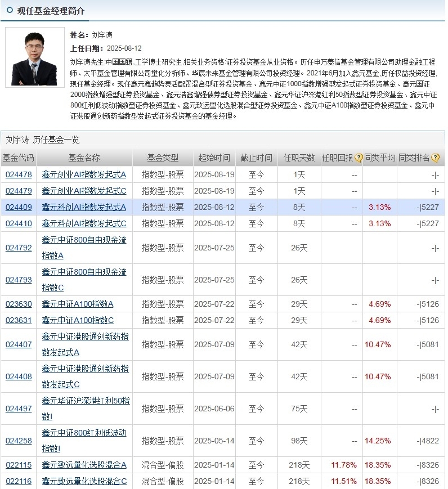The image size is (448, 489).
Task: Open fund code 024497 link
Action: point(19,409)
